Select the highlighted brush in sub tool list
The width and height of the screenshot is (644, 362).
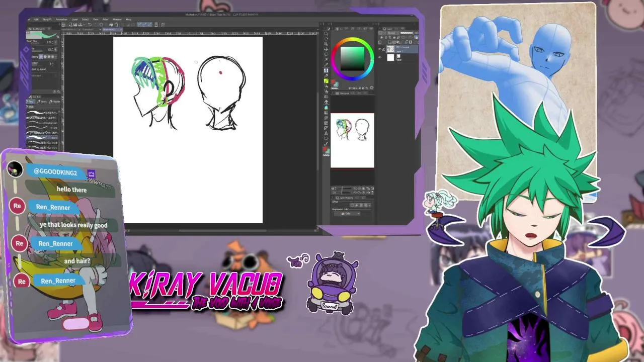(43, 137)
